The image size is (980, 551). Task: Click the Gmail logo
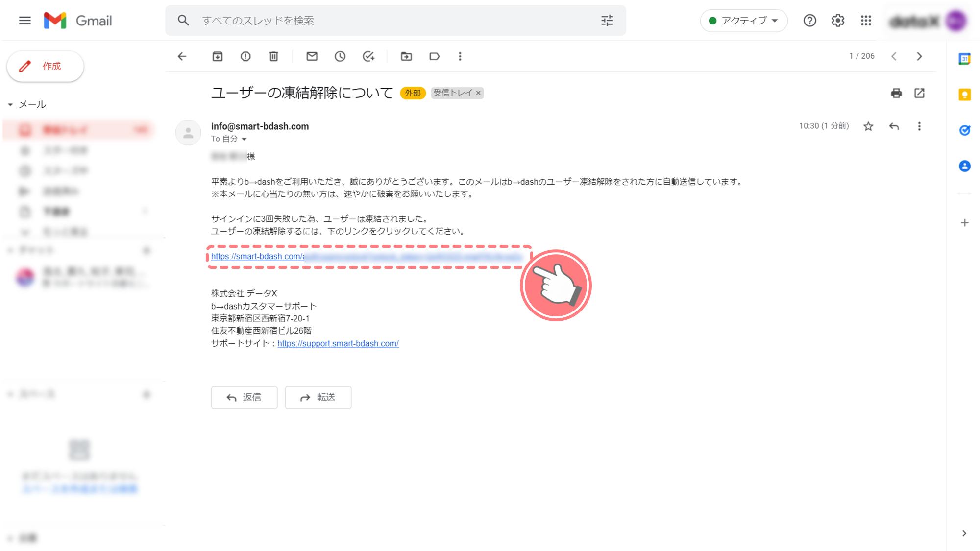[78, 21]
